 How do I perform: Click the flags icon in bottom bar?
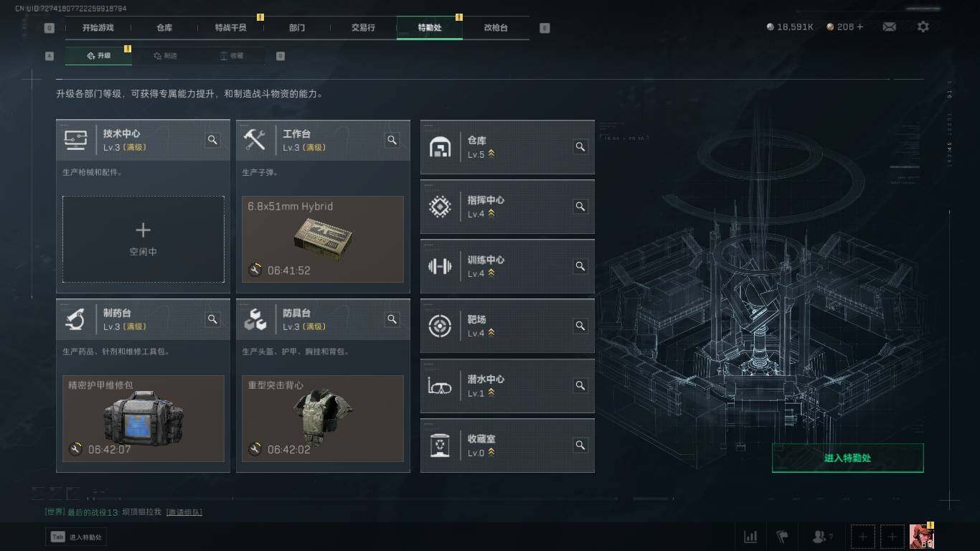point(783,536)
